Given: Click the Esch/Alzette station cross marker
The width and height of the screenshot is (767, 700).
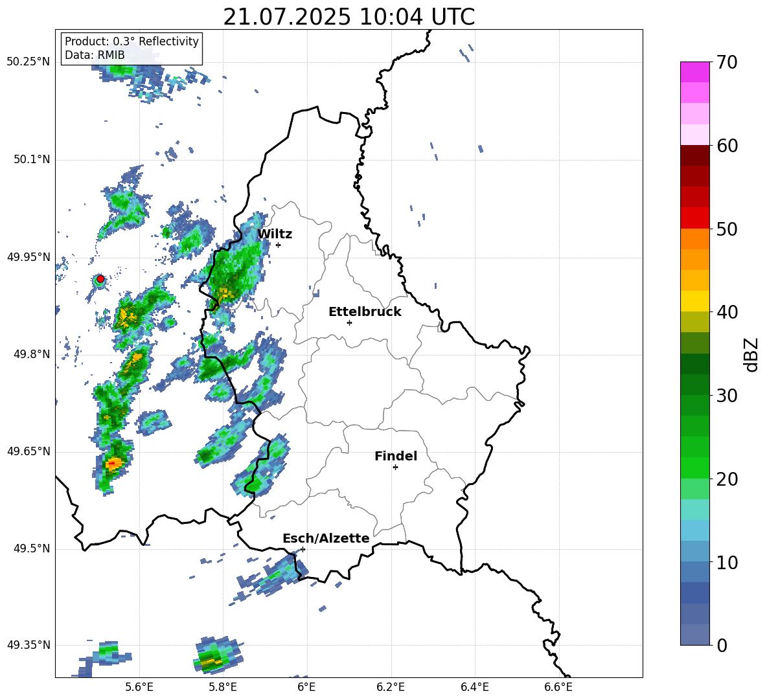Looking at the screenshot, I should coord(303,549).
